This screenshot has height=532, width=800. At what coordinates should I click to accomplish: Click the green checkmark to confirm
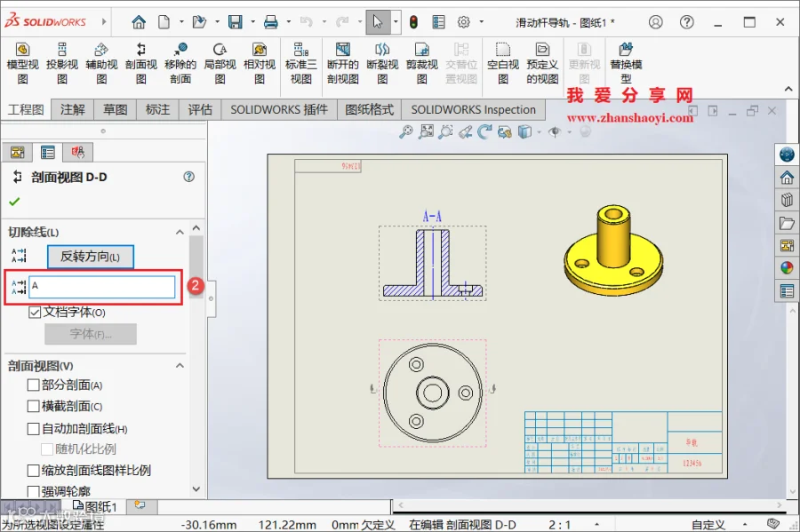click(14, 202)
